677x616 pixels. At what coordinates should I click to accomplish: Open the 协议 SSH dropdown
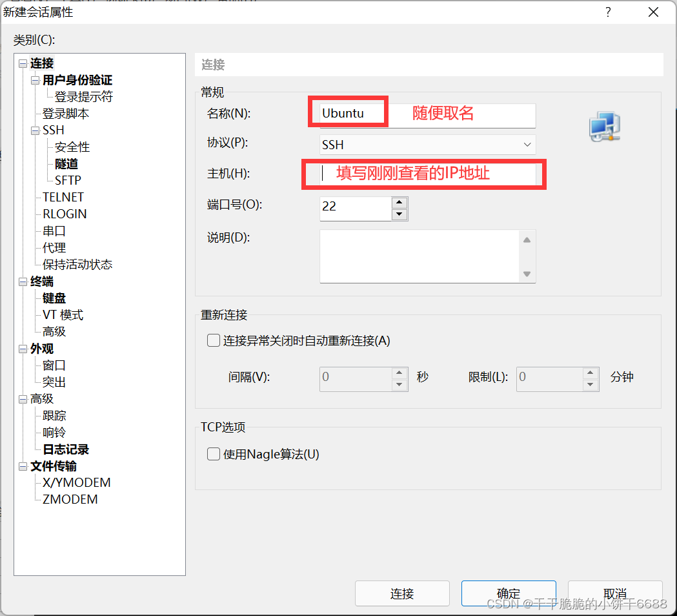[x=427, y=145]
